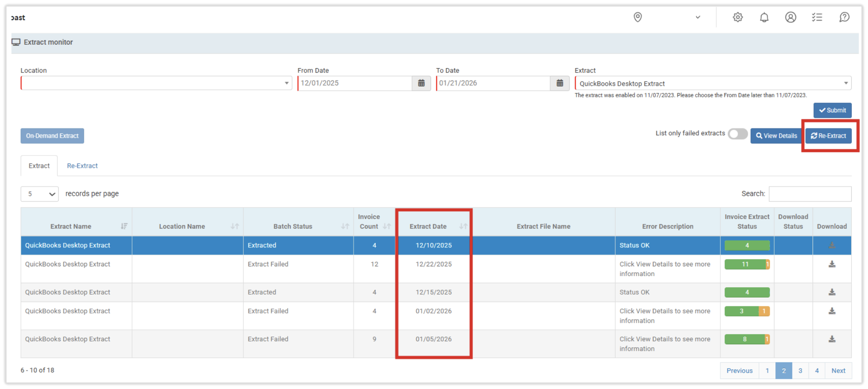Image resolution: width=868 pixels, height=389 pixels.
Task: Click the On-Demand Extract button
Action: (52, 136)
